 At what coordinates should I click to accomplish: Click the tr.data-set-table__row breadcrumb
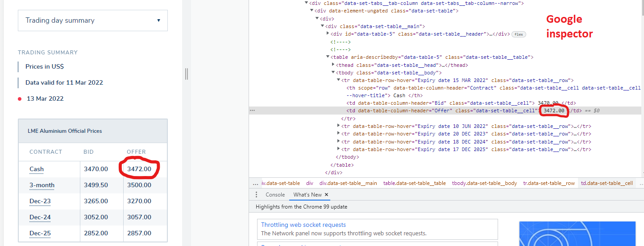(x=549, y=183)
